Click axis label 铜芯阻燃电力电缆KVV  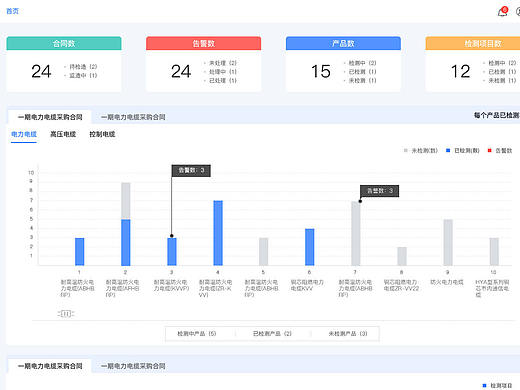(307, 285)
